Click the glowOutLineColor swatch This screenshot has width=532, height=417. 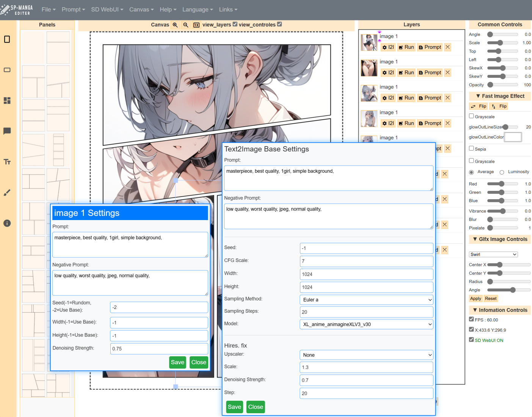point(513,137)
